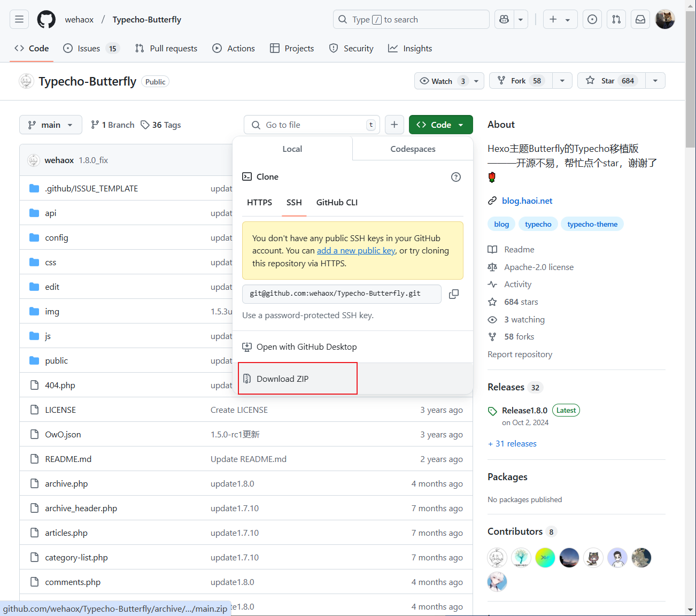Open the GitHub home logo
Viewport: 696px width, 616px height.
(x=47, y=20)
